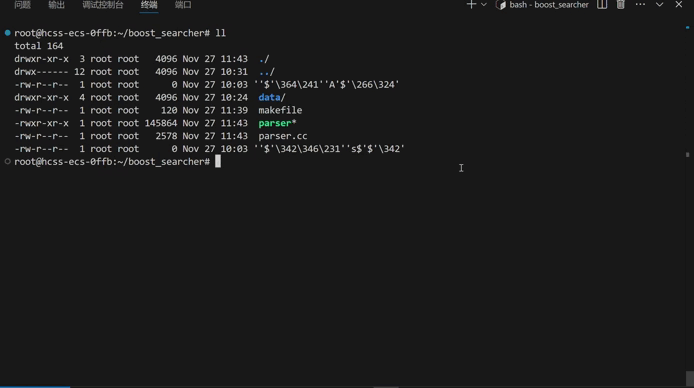Switch to the 端口 (Ports) tab
The width and height of the screenshot is (694, 388).
tap(183, 5)
